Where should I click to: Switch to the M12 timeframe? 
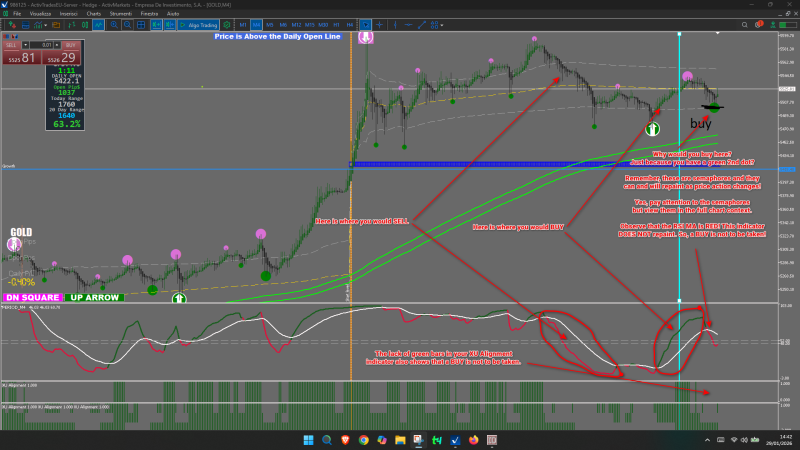coord(296,25)
